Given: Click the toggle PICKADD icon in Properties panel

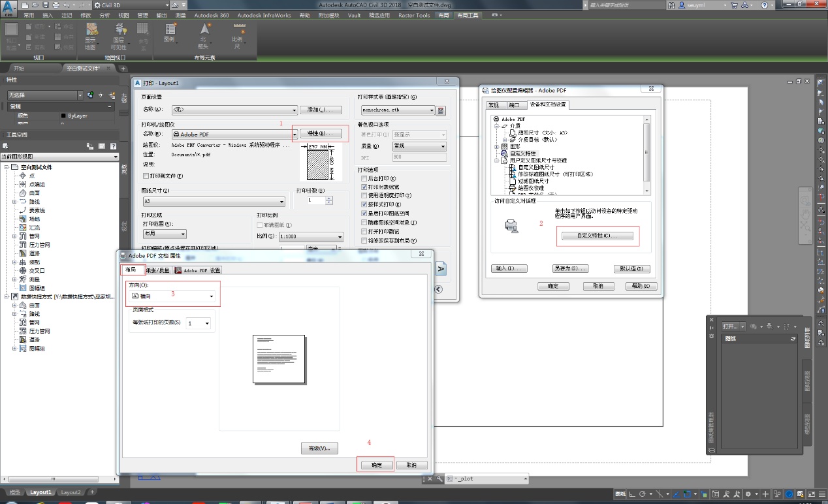Looking at the screenshot, I should point(90,95).
